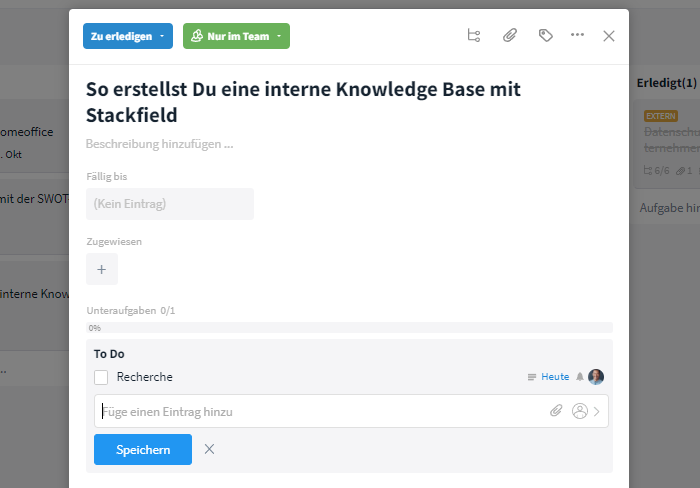This screenshot has width=700, height=488.
Task: Open the Nur im Team visibility dropdown
Action: [236, 36]
